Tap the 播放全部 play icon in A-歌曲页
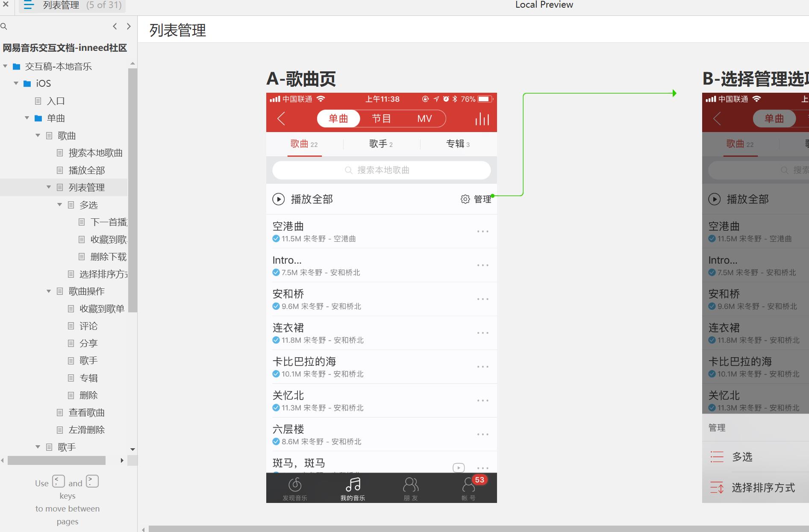Screen dimensions: 809x532 click(x=279, y=199)
